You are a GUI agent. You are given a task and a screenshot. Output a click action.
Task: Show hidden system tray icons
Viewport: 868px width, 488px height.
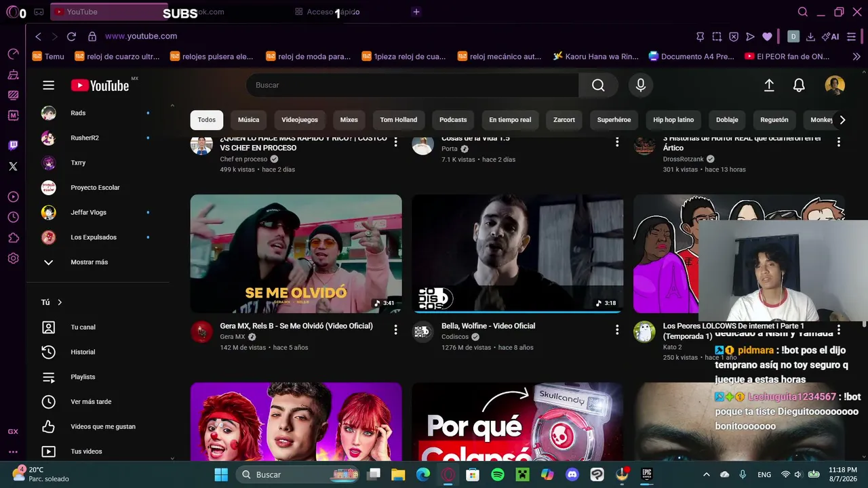click(x=706, y=474)
